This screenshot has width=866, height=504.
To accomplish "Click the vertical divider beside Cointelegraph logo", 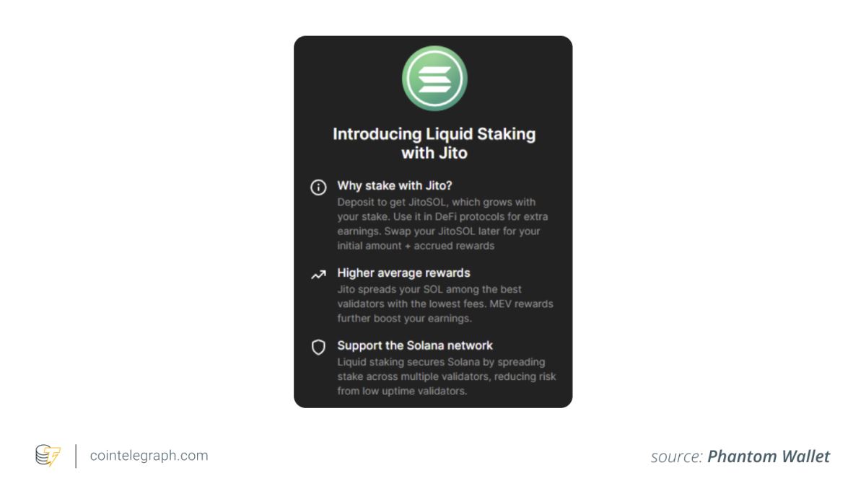I will click(76, 456).
